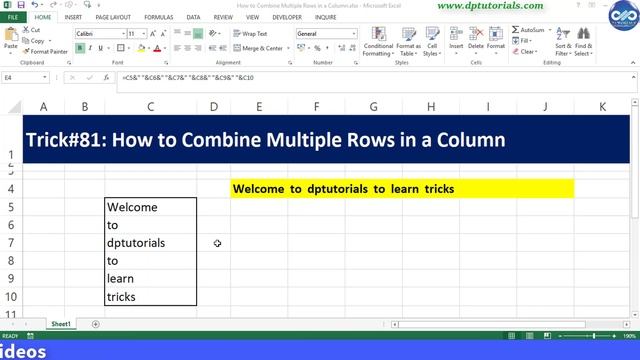
Task: Select cell with 'dptutorials' text
Action: (x=151, y=243)
